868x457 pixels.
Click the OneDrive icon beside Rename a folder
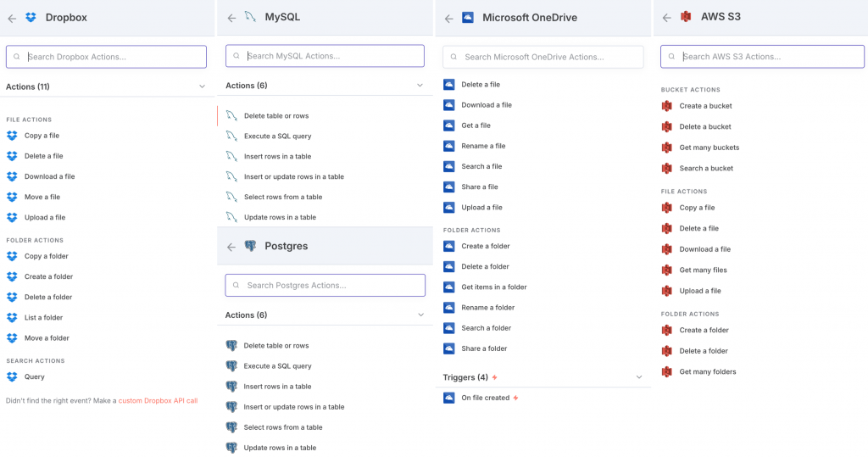449,308
